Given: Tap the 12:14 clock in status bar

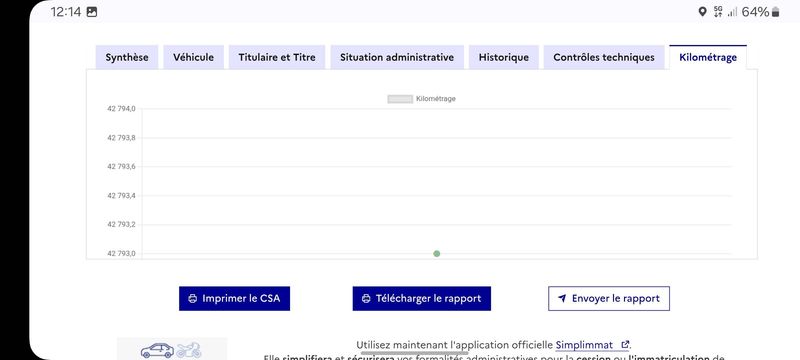Looking at the screenshot, I should click(66, 12).
